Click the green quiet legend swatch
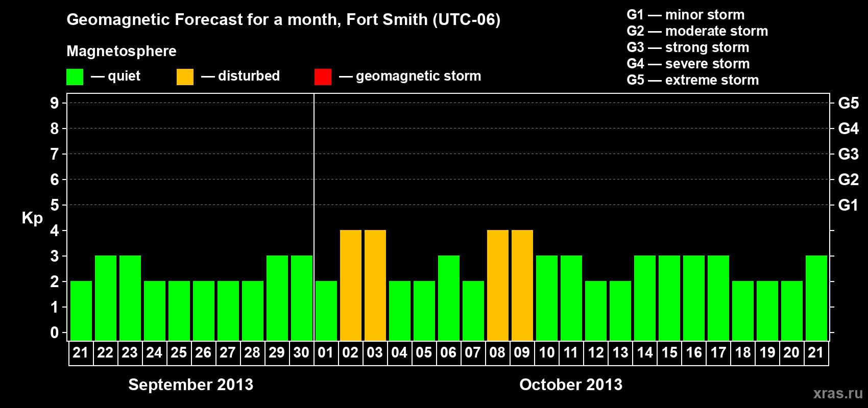868x408 pixels. 75,77
